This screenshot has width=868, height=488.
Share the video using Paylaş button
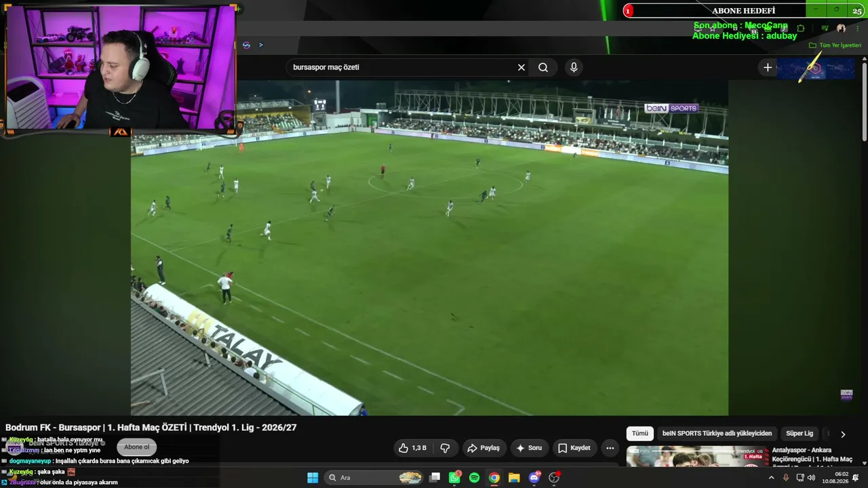(x=484, y=448)
